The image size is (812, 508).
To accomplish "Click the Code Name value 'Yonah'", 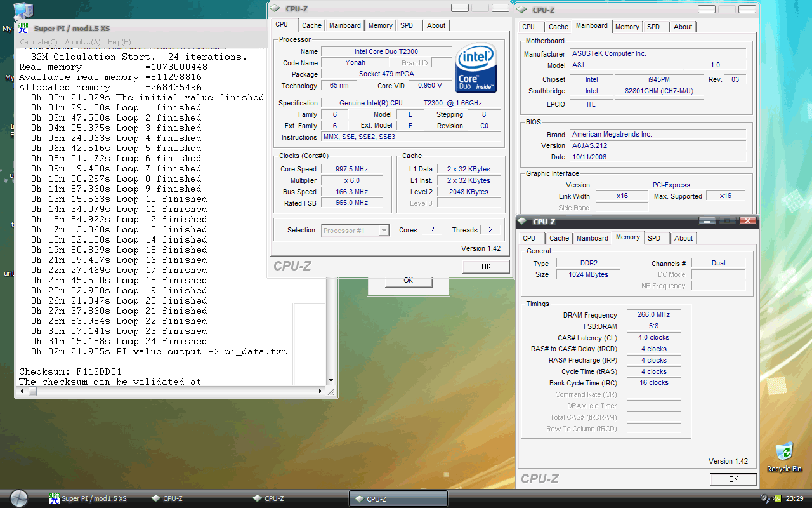I will click(x=355, y=63).
